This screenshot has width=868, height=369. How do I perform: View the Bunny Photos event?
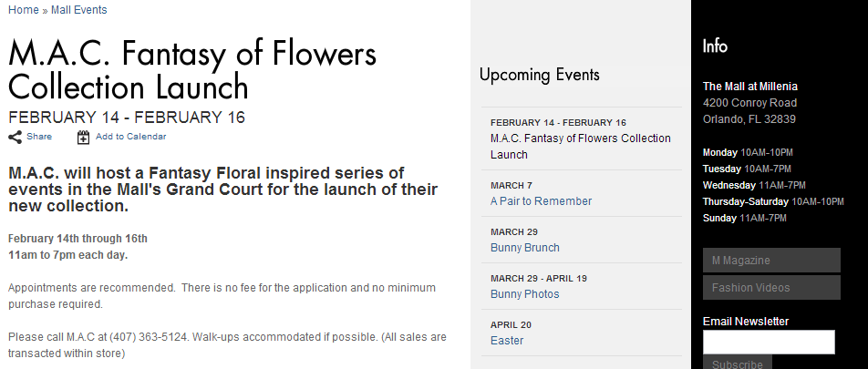pos(525,294)
